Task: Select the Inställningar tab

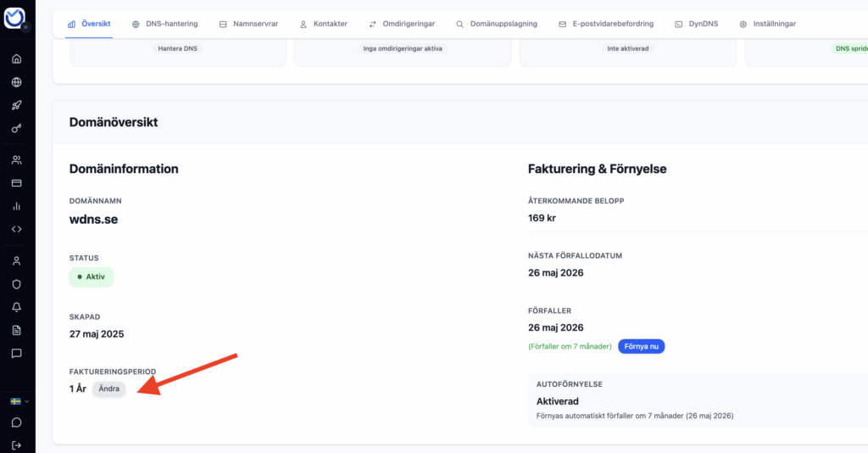Action: [x=767, y=24]
